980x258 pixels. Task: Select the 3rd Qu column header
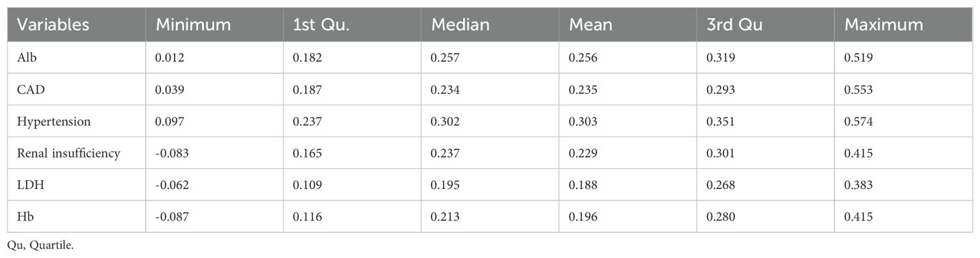(x=732, y=25)
